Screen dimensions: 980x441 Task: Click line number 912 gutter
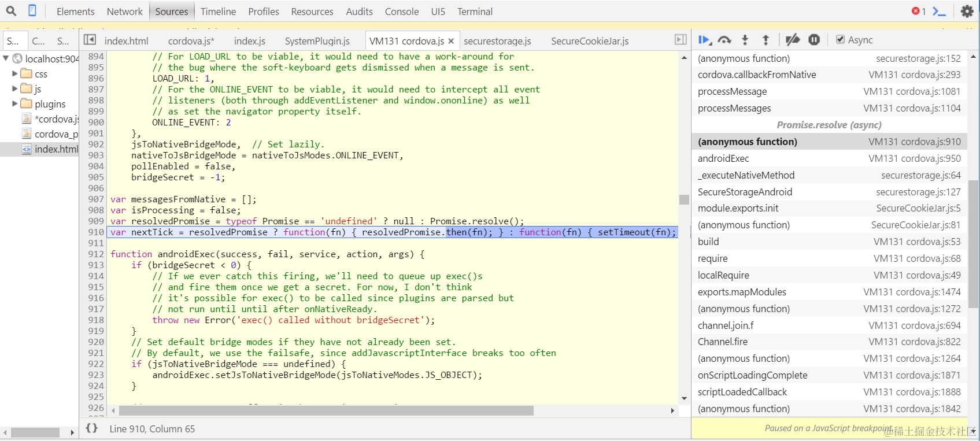tap(96, 254)
